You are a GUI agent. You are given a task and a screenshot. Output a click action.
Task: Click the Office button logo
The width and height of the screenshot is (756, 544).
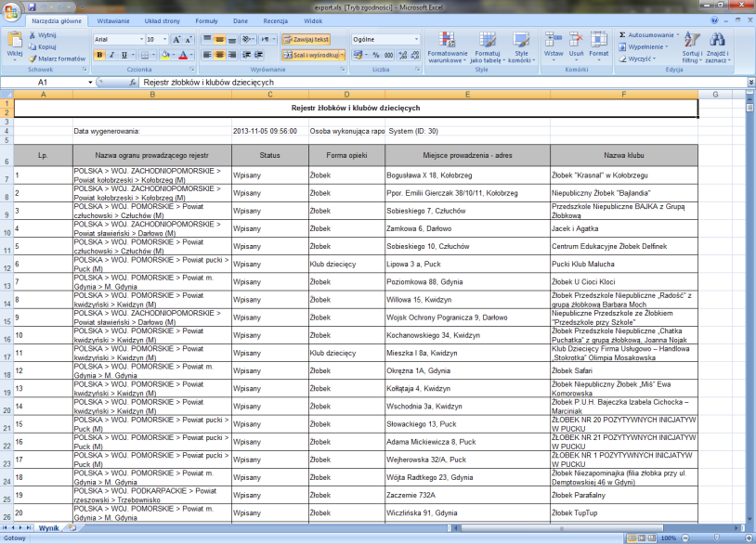11,11
